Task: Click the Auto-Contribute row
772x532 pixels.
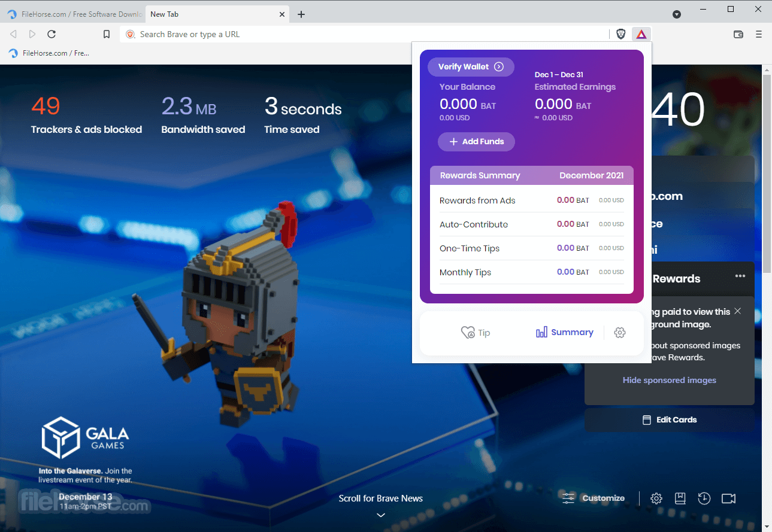Action: pos(531,224)
